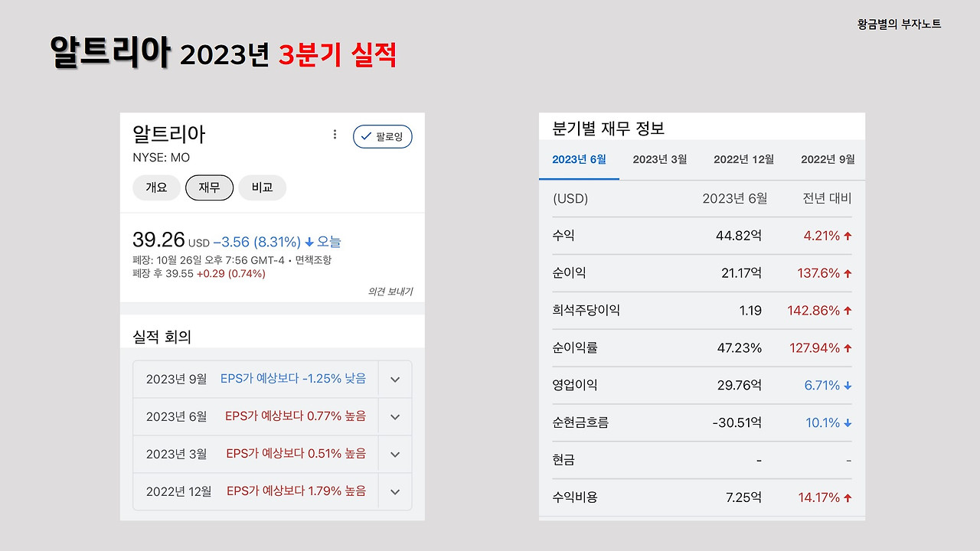Open the three-dot overflow menu next to 알트리아
980x551 pixels.
click(335, 134)
